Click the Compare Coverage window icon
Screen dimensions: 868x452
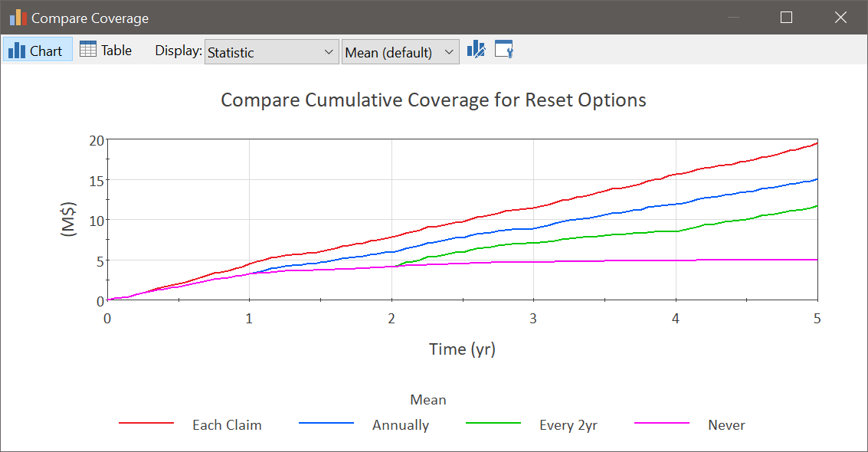click(18, 18)
